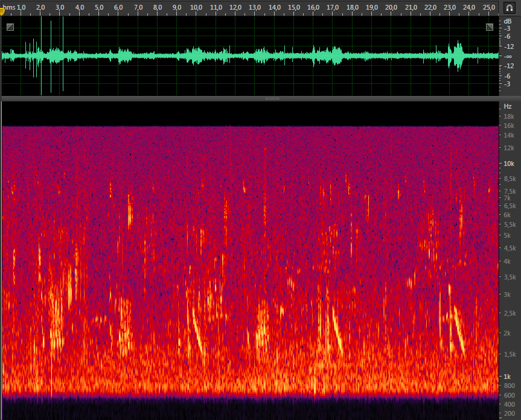521x420 pixels.
Task: Click the 8,0 mark on the time ruler
Action: pyautogui.click(x=158, y=7)
